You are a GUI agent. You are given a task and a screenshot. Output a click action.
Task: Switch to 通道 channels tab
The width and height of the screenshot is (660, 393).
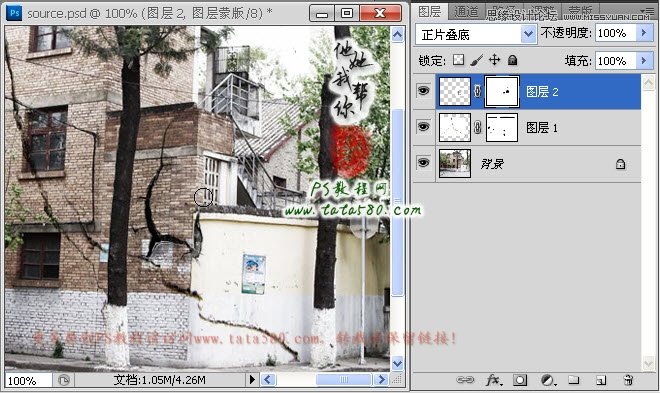[466, 12]
